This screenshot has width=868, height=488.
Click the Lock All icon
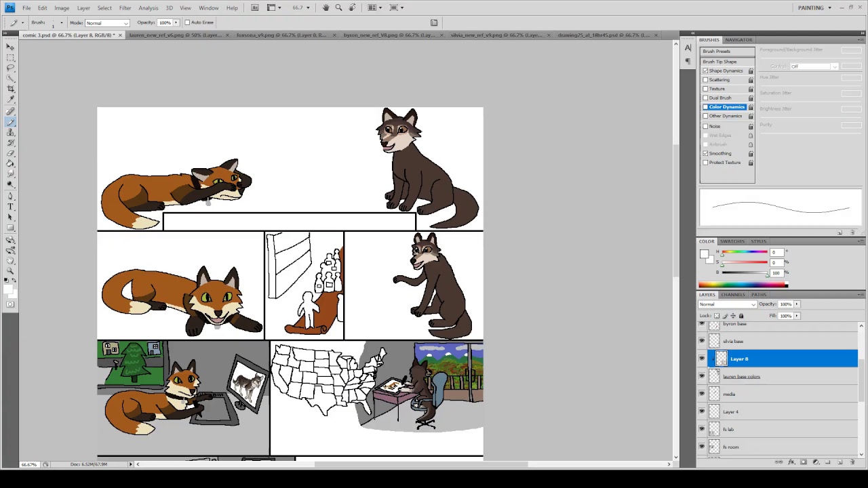click(x=741, y=316)
